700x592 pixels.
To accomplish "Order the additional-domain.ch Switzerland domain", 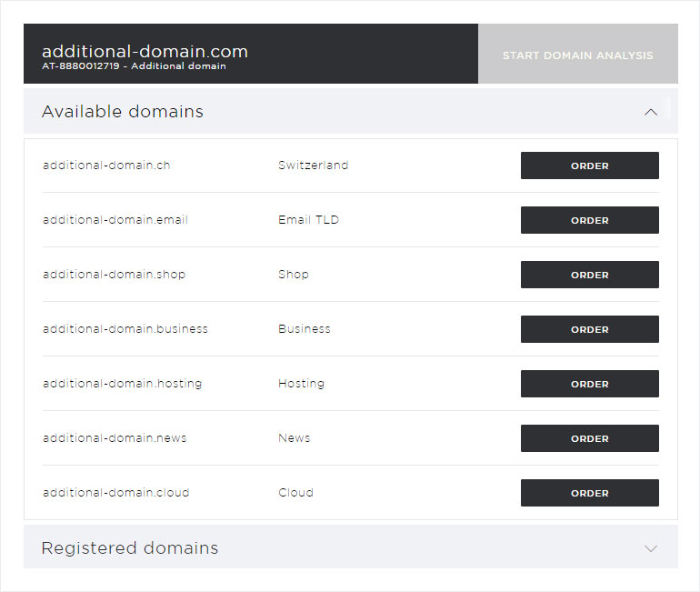I will (589, 166).
